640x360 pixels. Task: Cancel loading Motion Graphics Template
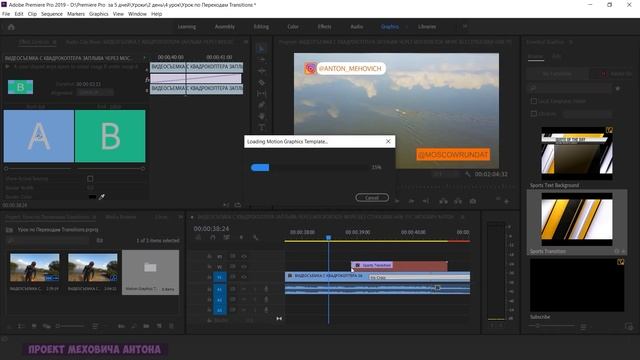372,198
